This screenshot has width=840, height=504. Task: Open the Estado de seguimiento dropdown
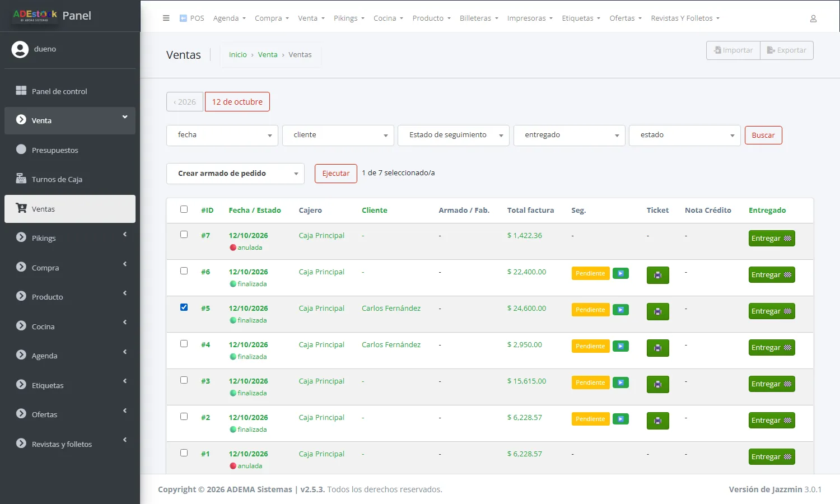tap(454, 136)
